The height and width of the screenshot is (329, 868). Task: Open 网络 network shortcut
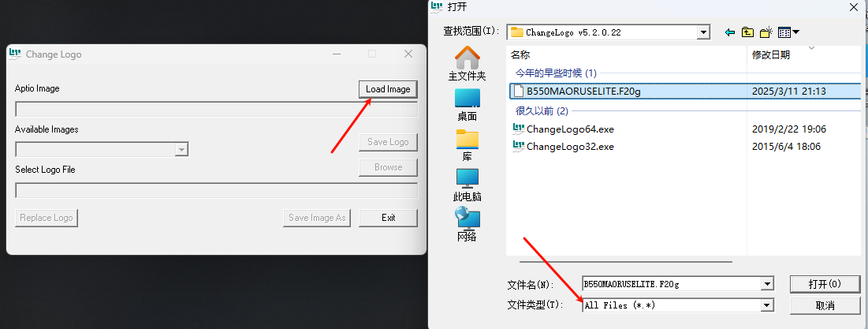467,226
